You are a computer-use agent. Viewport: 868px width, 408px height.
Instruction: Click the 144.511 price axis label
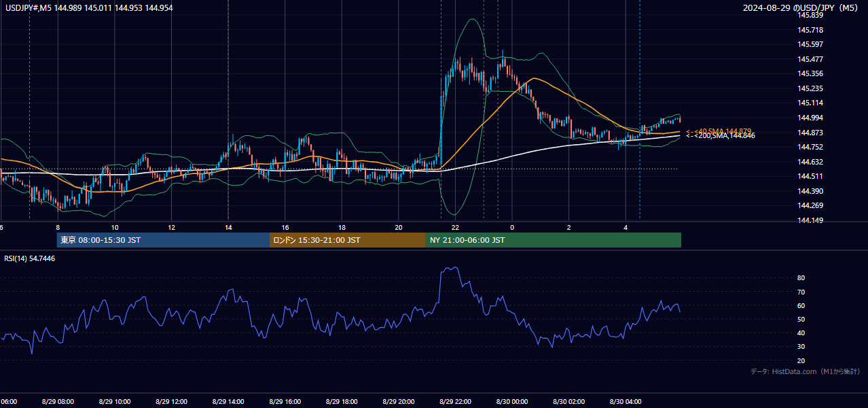coord(810,176)
